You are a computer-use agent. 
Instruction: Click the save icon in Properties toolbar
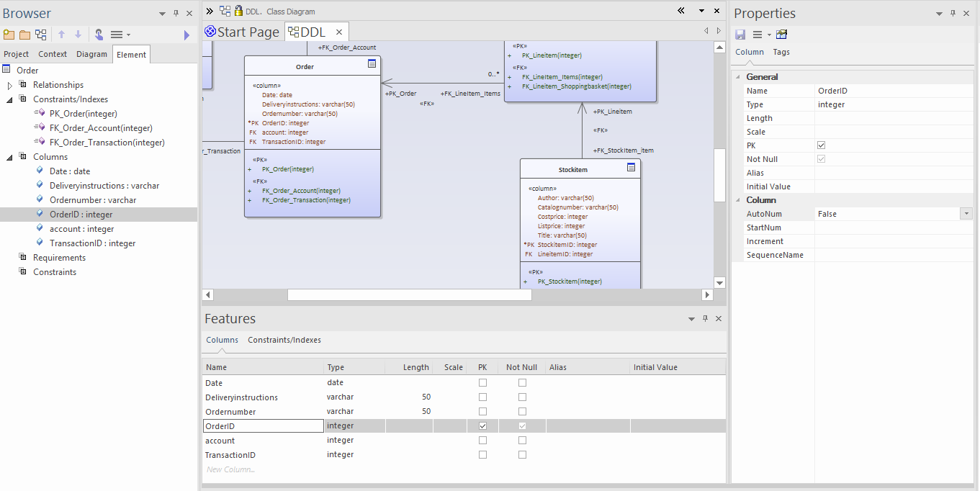tap(740, 35)
